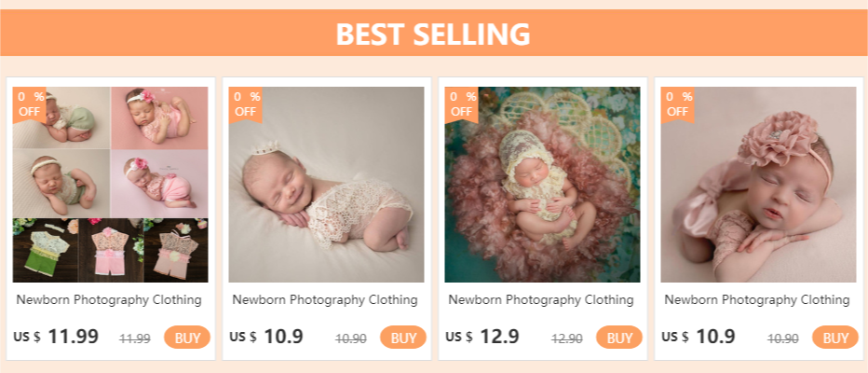This screenshot has height=373, width=868.
Task: Click the 0% OFF badge on collage product
Action: point(29,104)
